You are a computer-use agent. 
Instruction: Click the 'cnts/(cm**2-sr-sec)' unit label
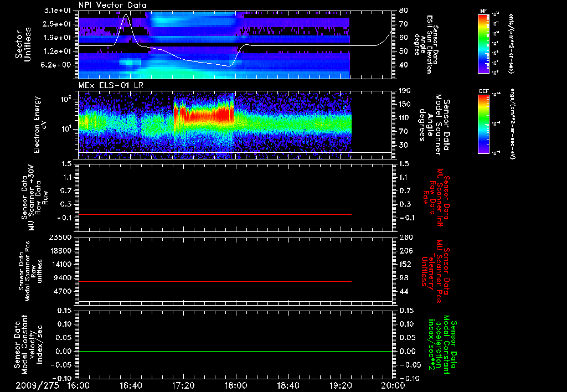(x=511, y=44)
